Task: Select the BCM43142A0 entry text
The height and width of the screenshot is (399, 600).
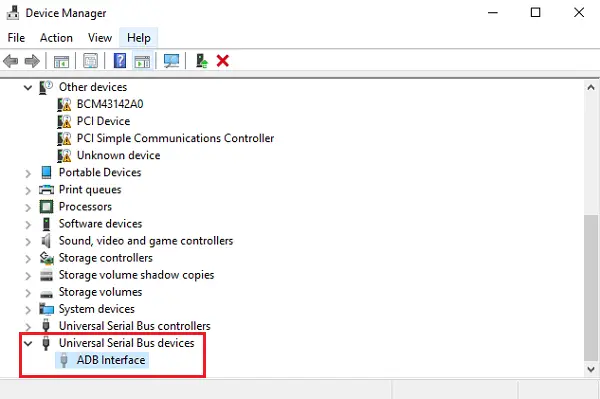Action: [110, 104]
